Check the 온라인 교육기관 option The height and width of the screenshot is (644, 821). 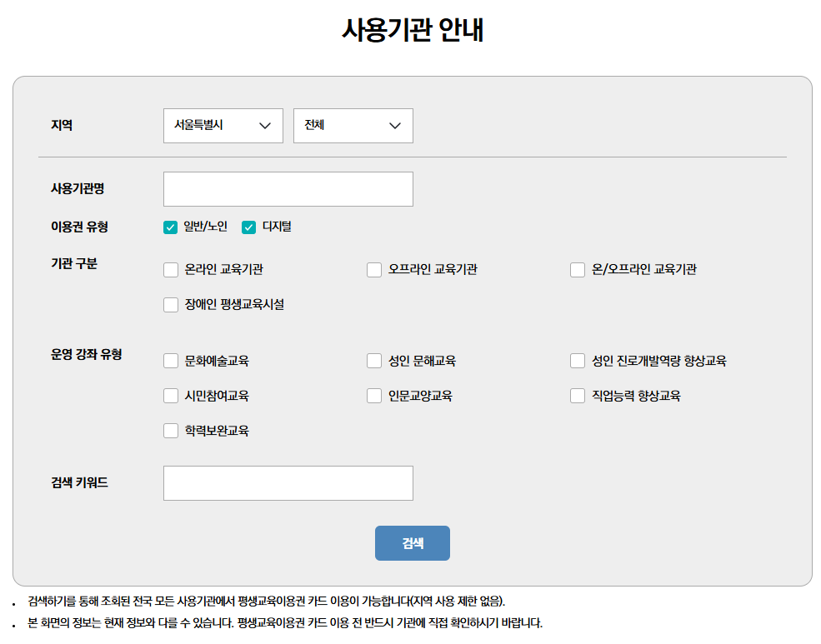(x=170, y=269)
